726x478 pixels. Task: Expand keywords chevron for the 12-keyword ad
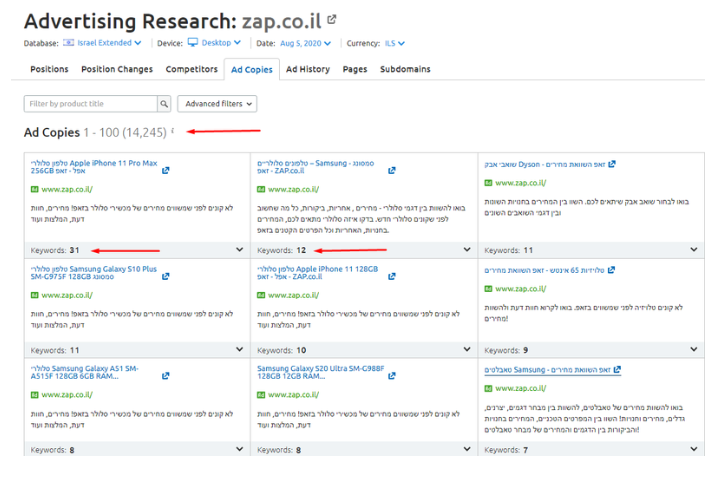point(467,250)
